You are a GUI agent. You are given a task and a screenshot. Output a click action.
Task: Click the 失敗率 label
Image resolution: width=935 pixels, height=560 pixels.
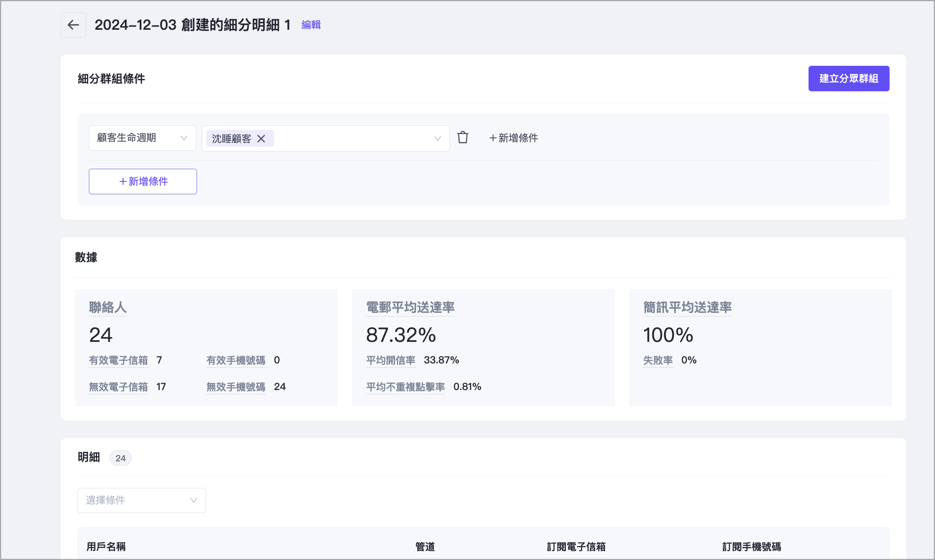658,360
